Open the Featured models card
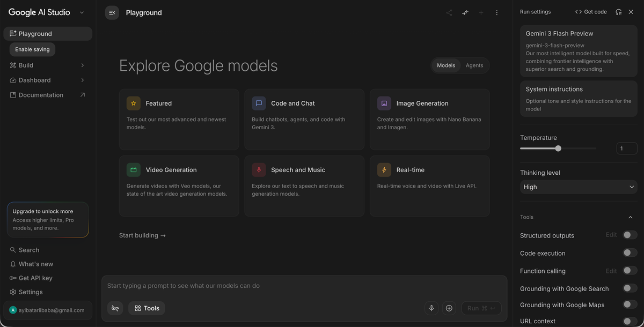Image resolution: width=644 pixels, height=327 pixels. pyautogui.click(x=179, y=120)
